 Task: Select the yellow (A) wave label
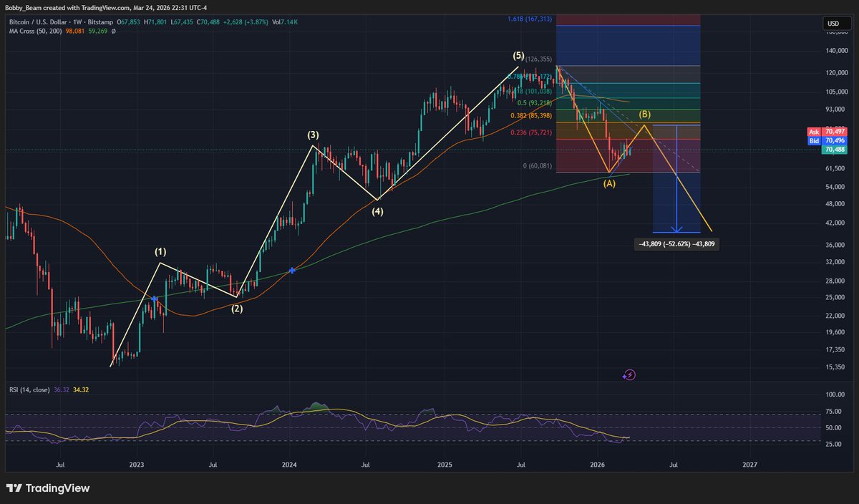[x=609, y=183]
